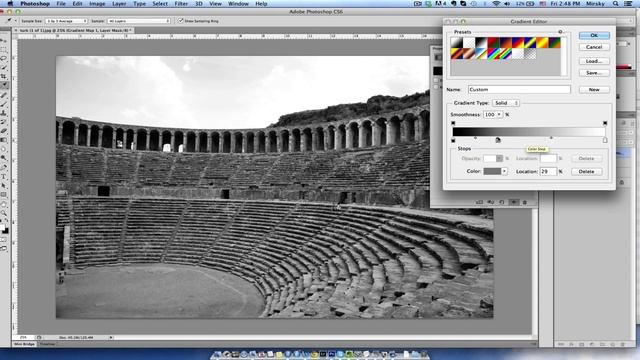The image size is (640, 360).
Task: Click the gray stop Color swatch
Action: [492, 171]
